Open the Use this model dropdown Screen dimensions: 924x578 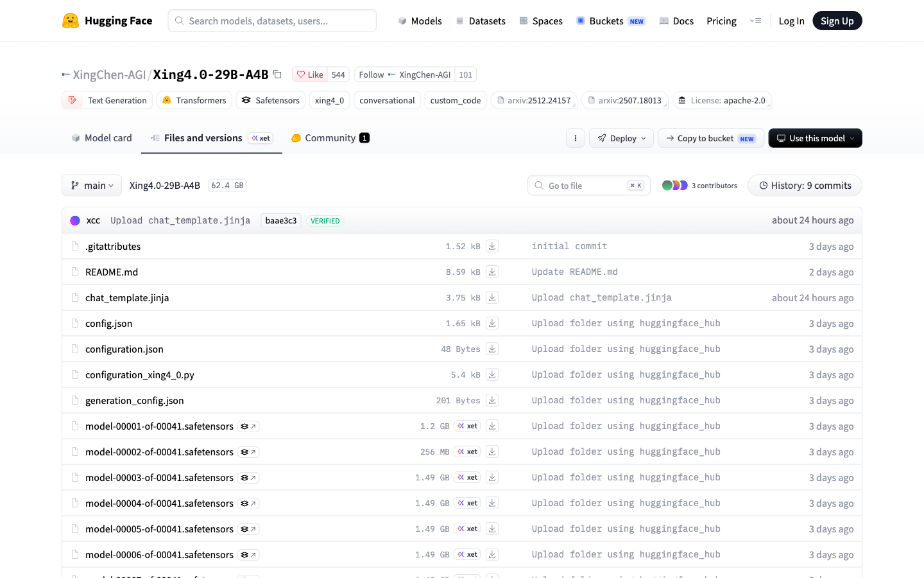815,138
